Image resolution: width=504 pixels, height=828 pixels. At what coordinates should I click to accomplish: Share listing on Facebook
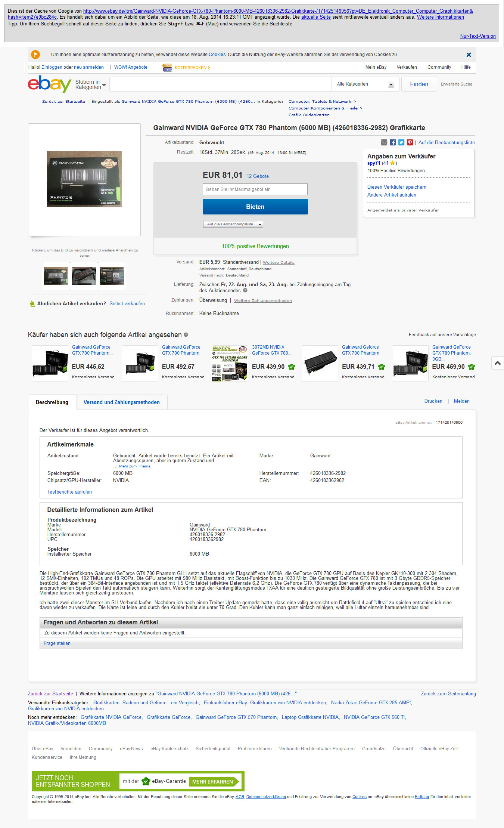pos(393,142)
